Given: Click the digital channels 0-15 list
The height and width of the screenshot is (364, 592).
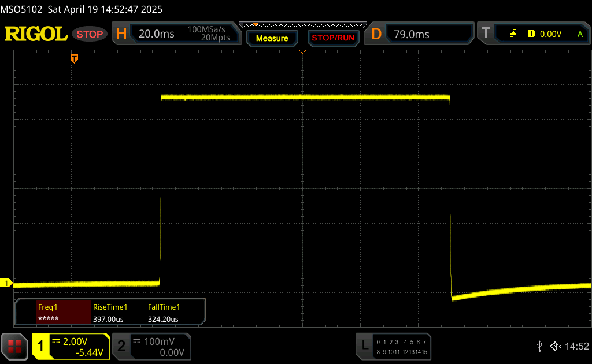Looking at the screenshot, I should click(402, 347).
